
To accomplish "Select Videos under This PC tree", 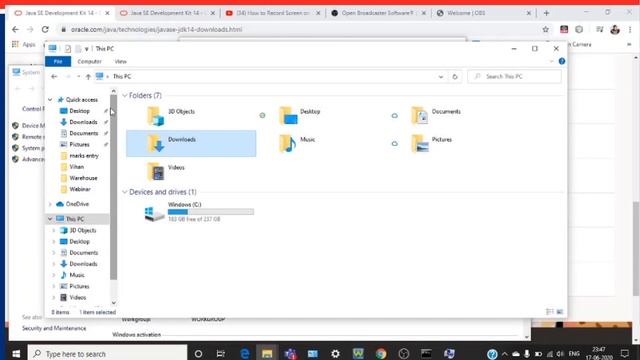I will [x=78, y=298].
